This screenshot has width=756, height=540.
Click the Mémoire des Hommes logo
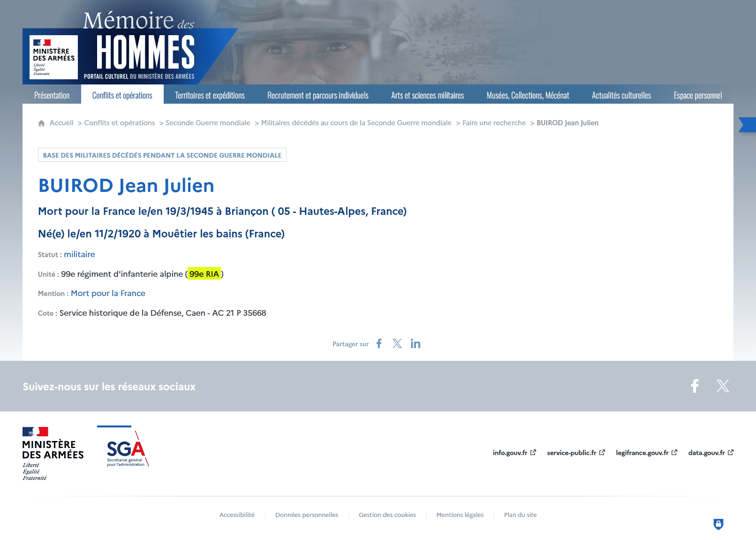click(139, 46)
